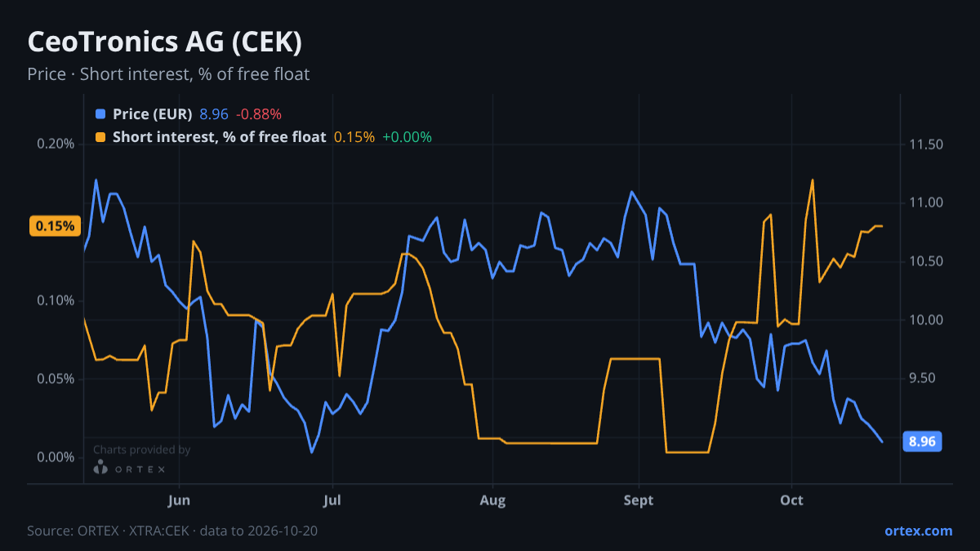
Task: Click the Jun x-axis label
Action: [x=178, y=500]
